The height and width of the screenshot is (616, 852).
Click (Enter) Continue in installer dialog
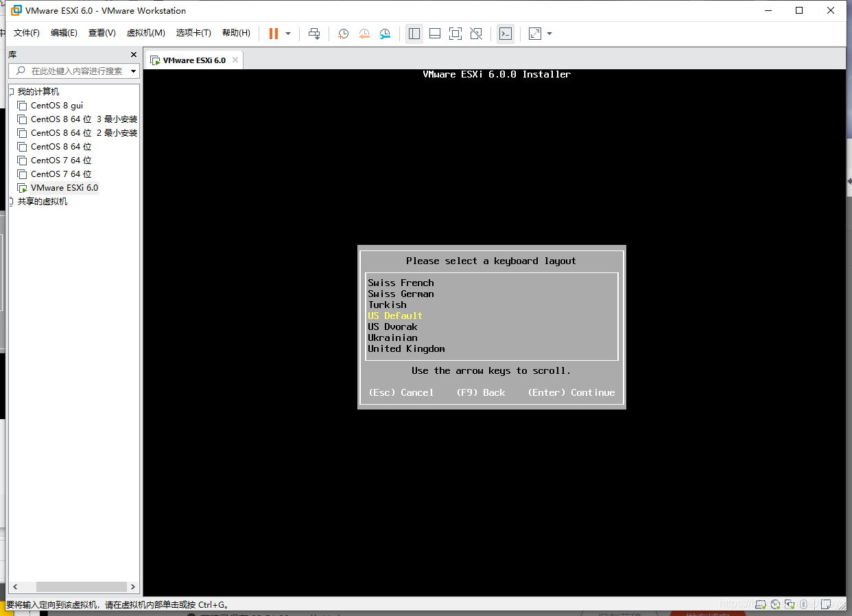[x=571, y=392]
